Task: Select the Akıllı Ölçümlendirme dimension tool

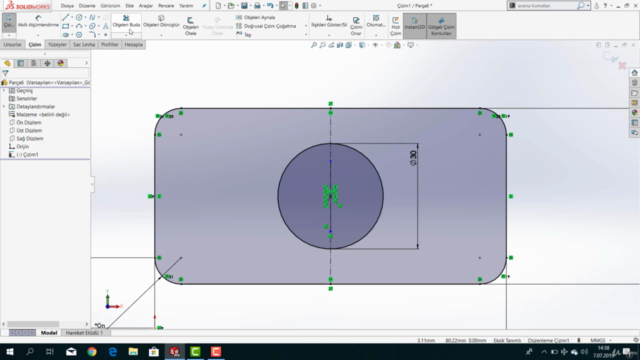Action: pos(38,21)
